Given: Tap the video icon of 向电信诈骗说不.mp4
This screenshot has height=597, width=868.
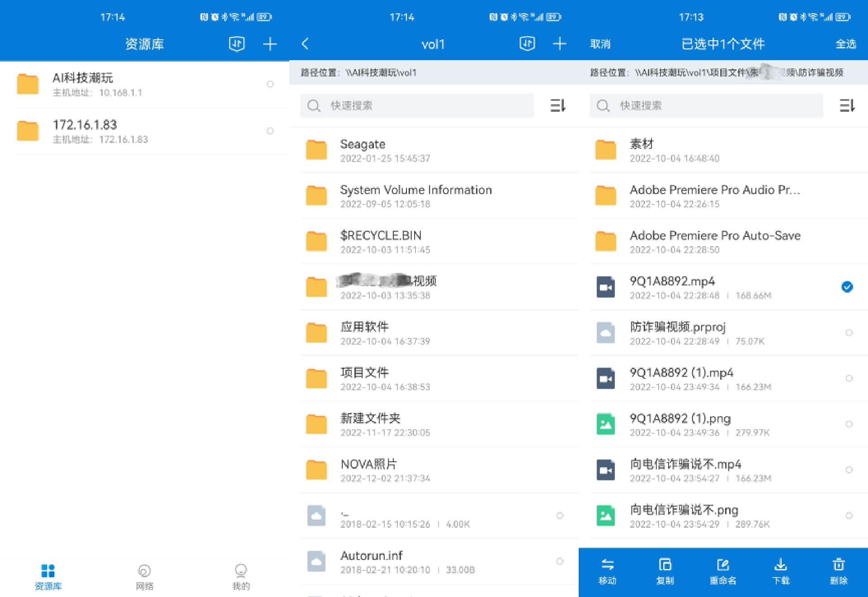Looking at the screenshot, I should (x=606, y=470).
